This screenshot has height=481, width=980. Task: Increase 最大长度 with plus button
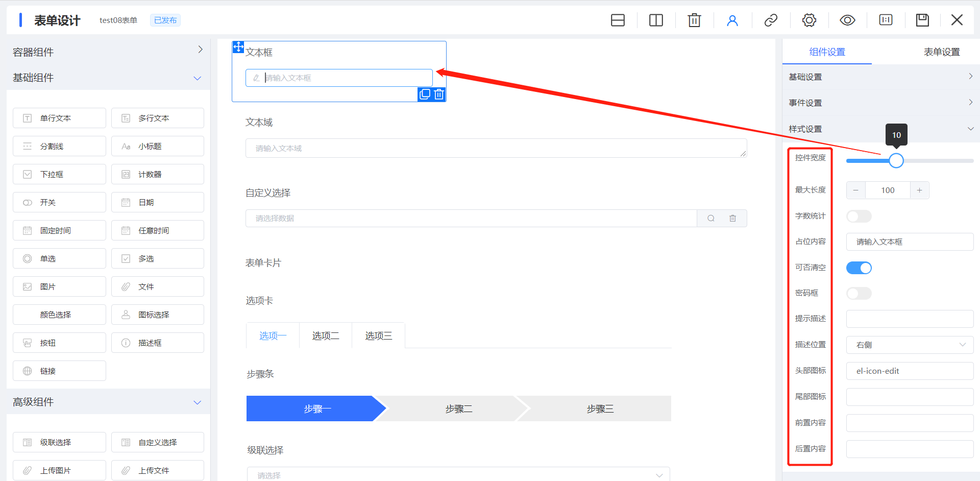(919, 190)
